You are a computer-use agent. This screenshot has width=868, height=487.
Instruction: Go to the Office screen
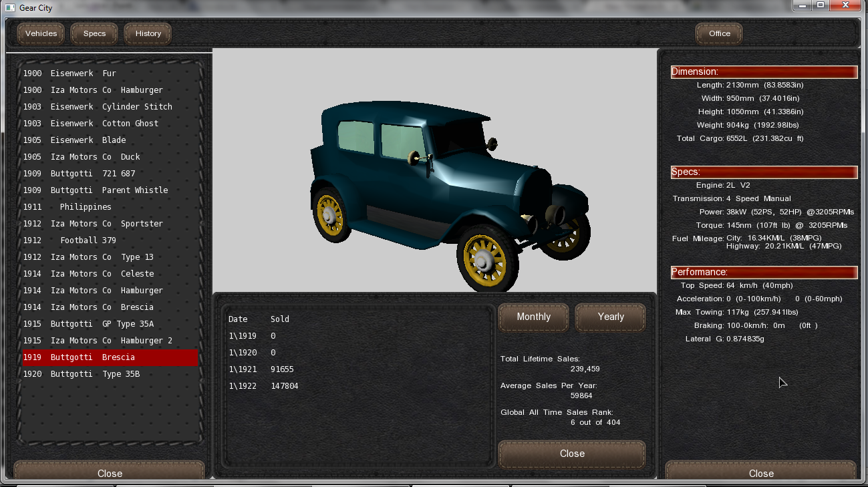click(719, 33)
